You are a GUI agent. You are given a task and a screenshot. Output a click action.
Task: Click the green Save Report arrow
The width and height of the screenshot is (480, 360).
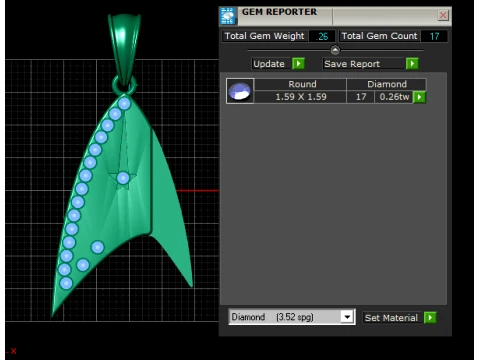(412, 63)
